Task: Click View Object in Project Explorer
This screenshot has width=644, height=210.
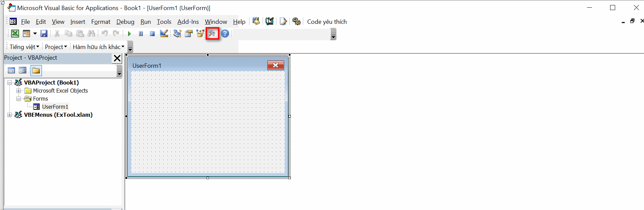Action: (23, 70)
